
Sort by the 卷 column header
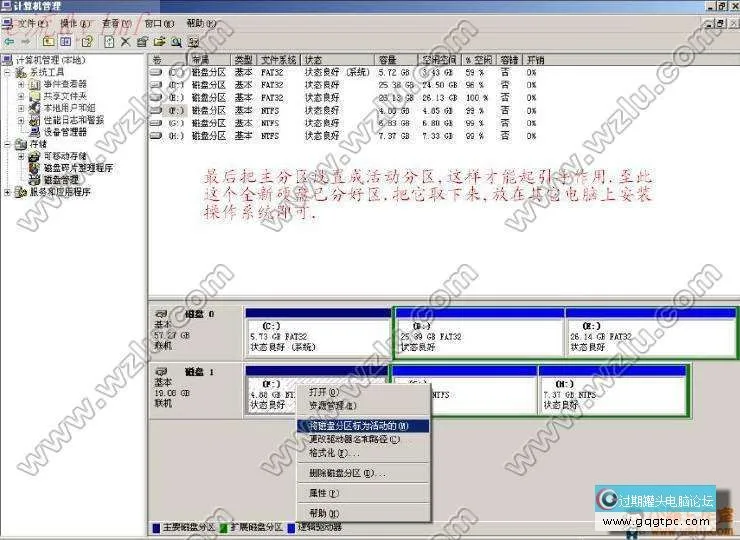168,60
